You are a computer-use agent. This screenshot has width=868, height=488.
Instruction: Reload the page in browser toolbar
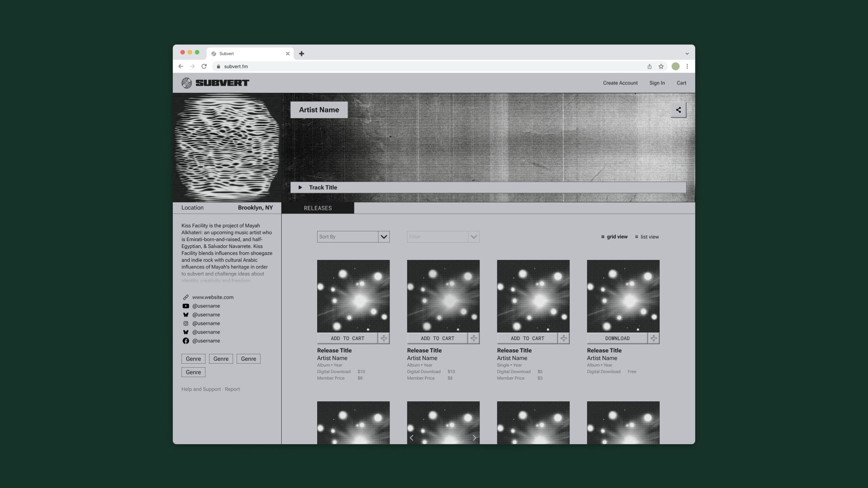tap(204, 66)
